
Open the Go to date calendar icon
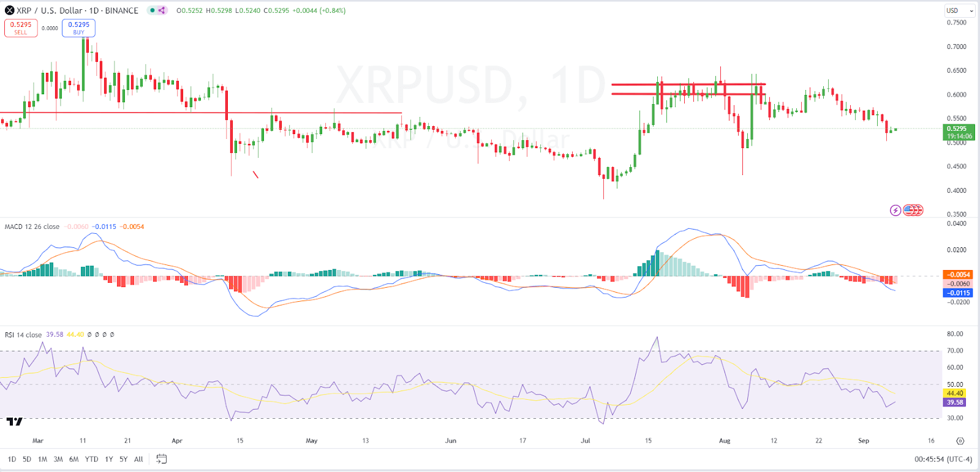click(x=162, y=459)
